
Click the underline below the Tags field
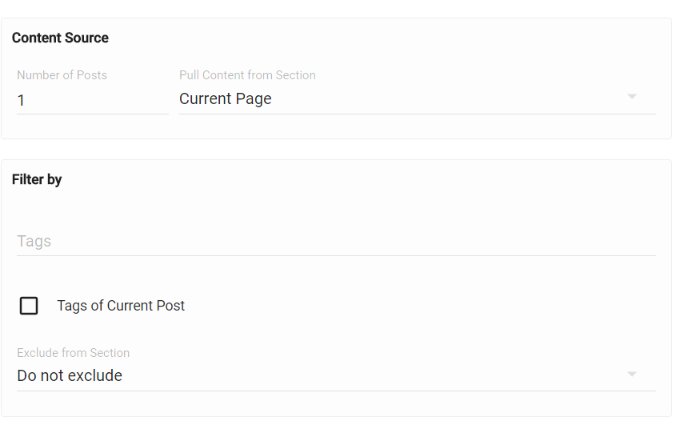pos(336,255)
